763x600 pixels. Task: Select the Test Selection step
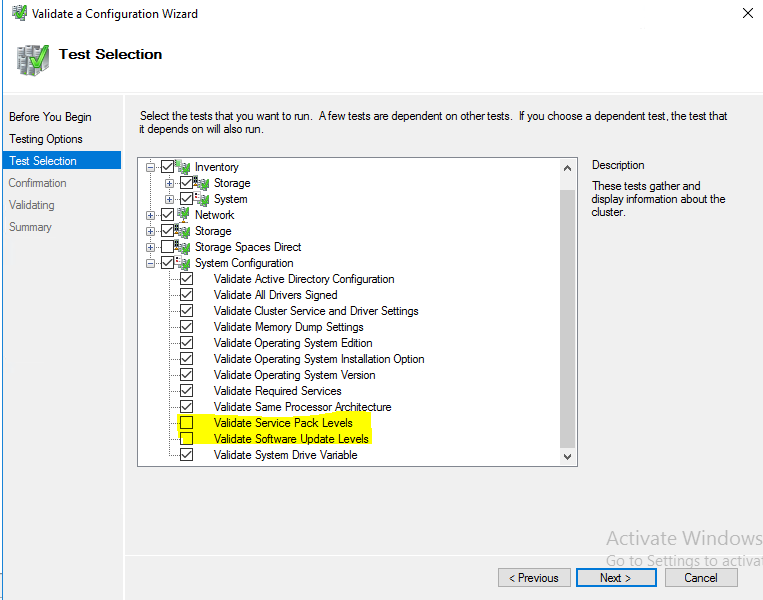(x=62, y=161)
